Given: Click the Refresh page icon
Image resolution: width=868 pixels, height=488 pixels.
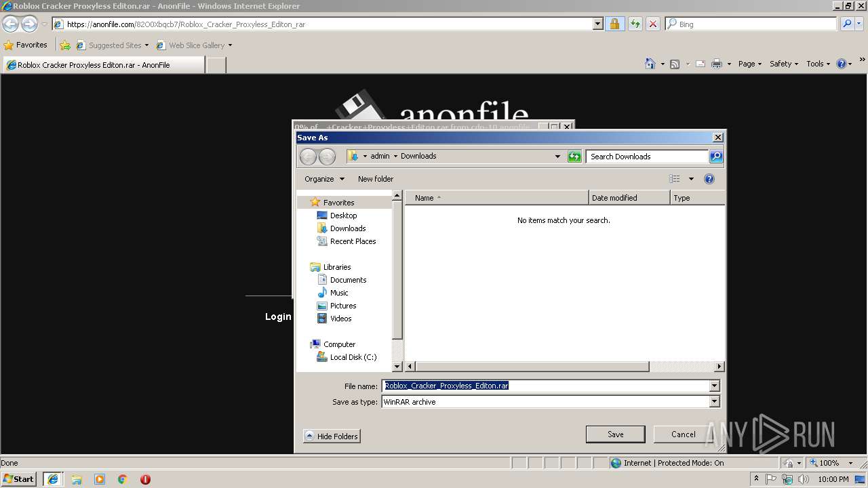Looking at the screenshot, I should 635,24.
